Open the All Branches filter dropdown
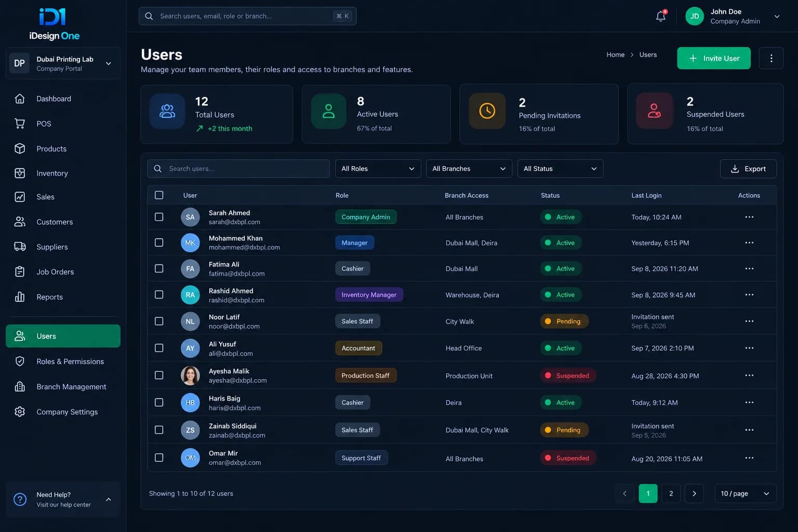The image size is (798, 532). 469,169
